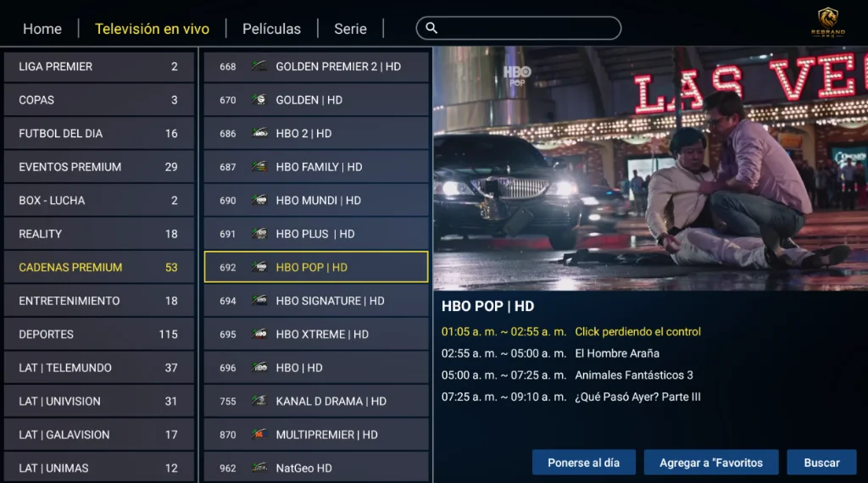Click the Ponerse al día button
868x483 pixels.
[583, 463]
